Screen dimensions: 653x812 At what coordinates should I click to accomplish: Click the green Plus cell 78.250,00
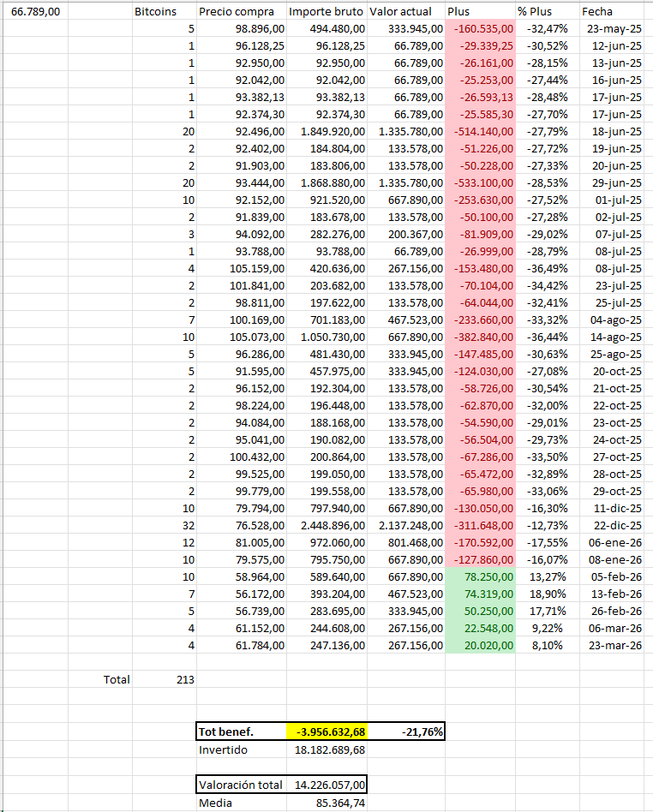[481, 577]
